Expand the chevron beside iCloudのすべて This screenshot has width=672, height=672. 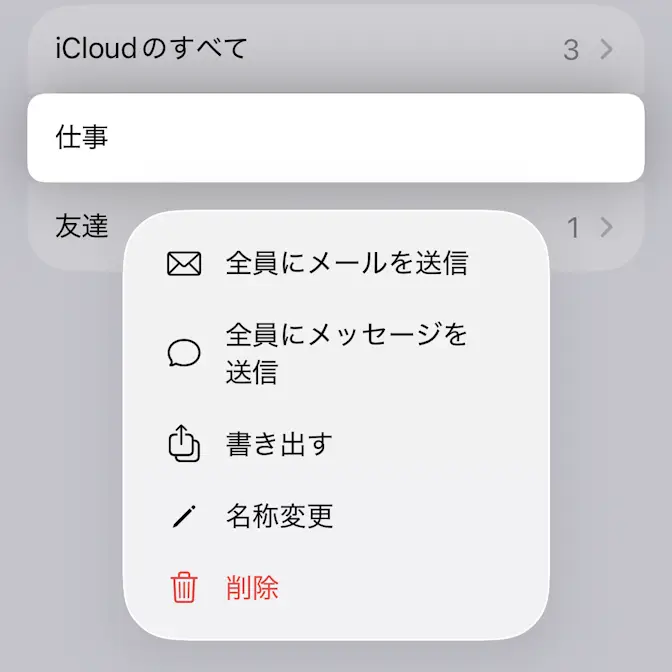(606, 49)
